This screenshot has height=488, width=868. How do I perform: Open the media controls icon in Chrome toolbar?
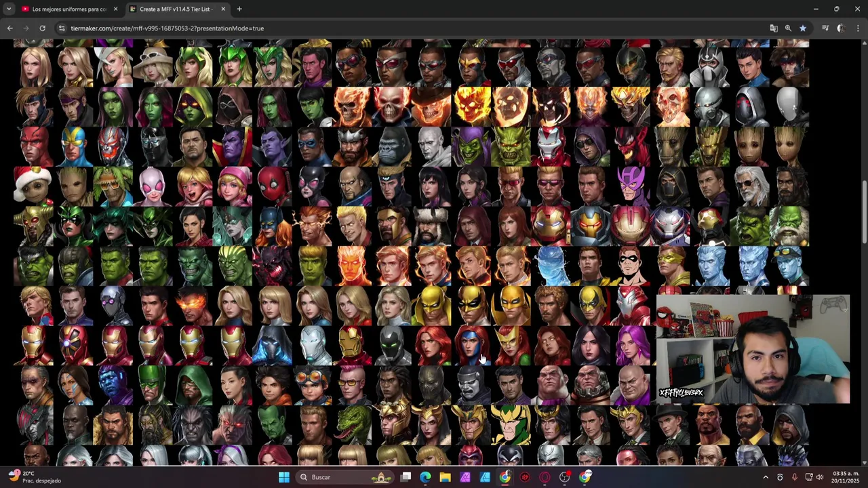click(825, 28)
